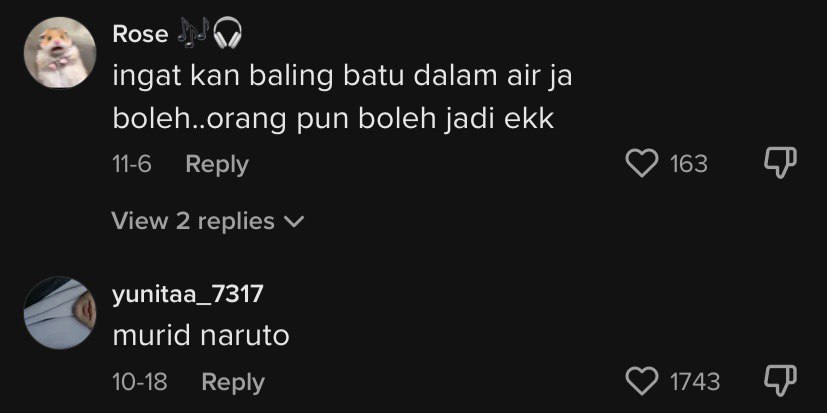Click the 10-18 date stamp
This screenshot has width=827, height=413.
tap(140, 382)
